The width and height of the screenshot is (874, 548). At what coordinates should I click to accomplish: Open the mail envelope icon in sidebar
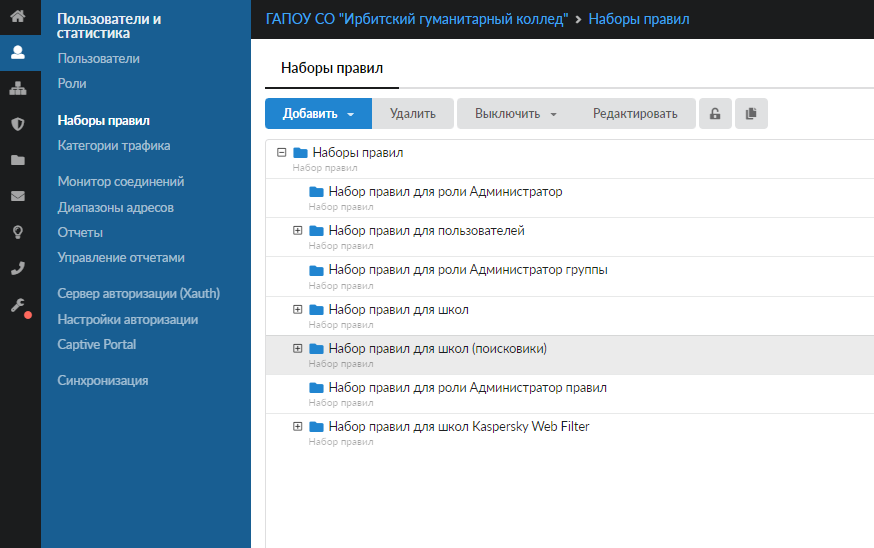point(18,196)
